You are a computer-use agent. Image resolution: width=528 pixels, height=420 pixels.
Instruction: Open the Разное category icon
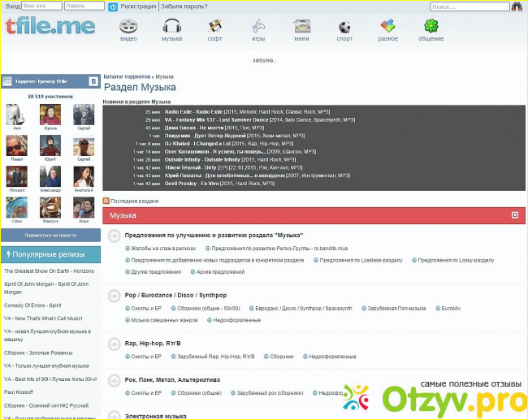387,26
